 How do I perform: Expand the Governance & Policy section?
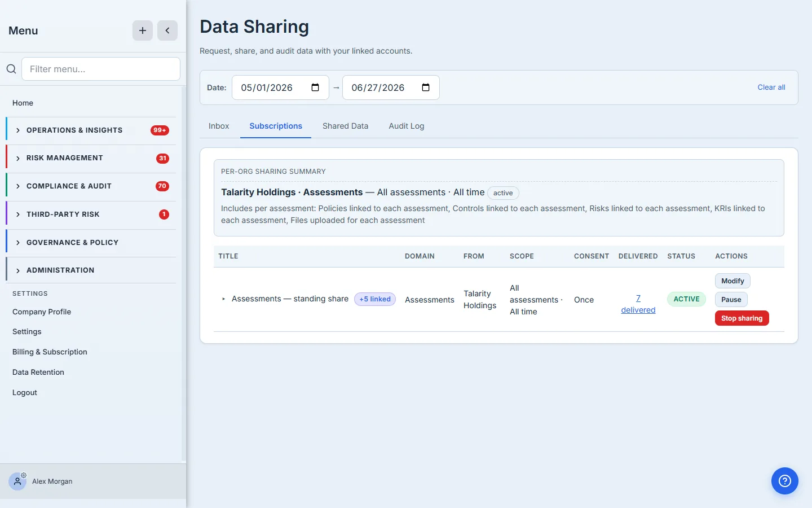click(x=91, y=243)
